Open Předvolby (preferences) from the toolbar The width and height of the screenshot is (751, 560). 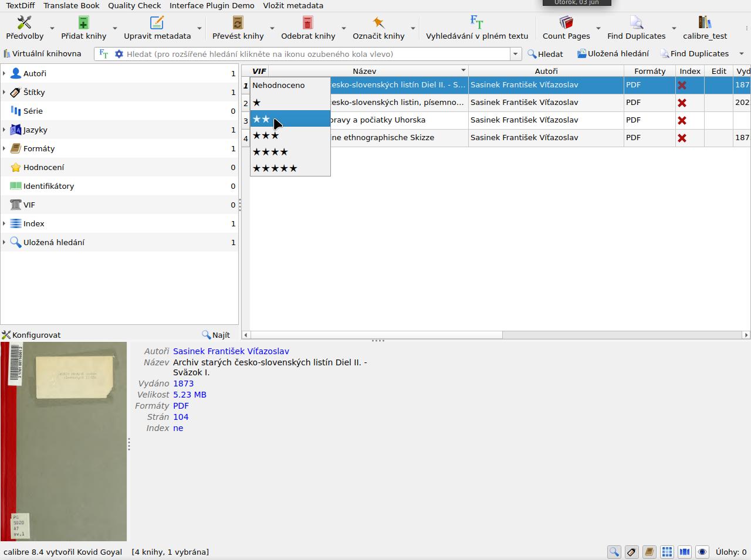[25, 28]
